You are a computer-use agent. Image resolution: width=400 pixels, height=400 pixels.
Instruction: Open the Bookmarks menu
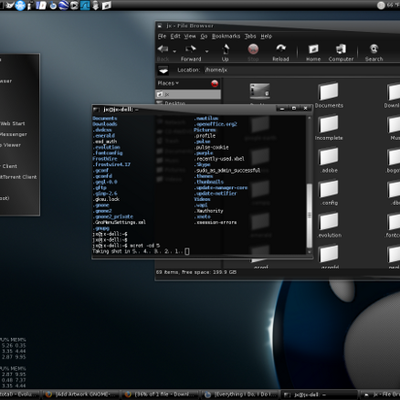pos(226,36)
